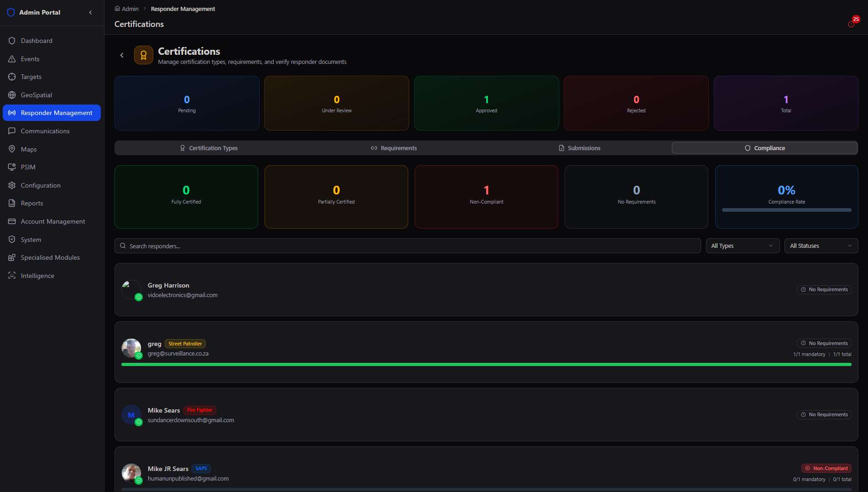Click the Street Patroller tag

coord(185,344)
